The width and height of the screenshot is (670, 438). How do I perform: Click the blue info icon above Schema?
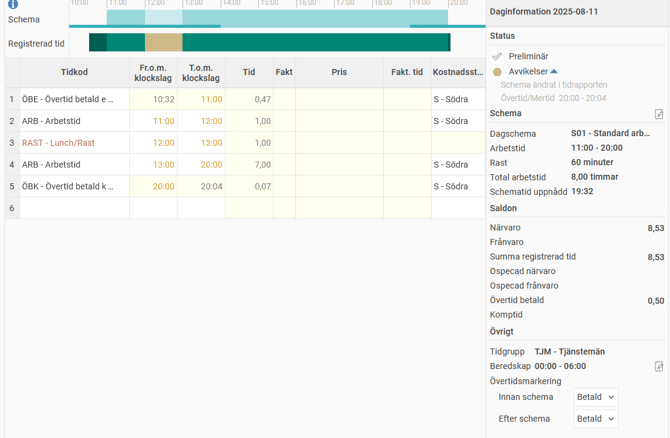pos(13,4)
